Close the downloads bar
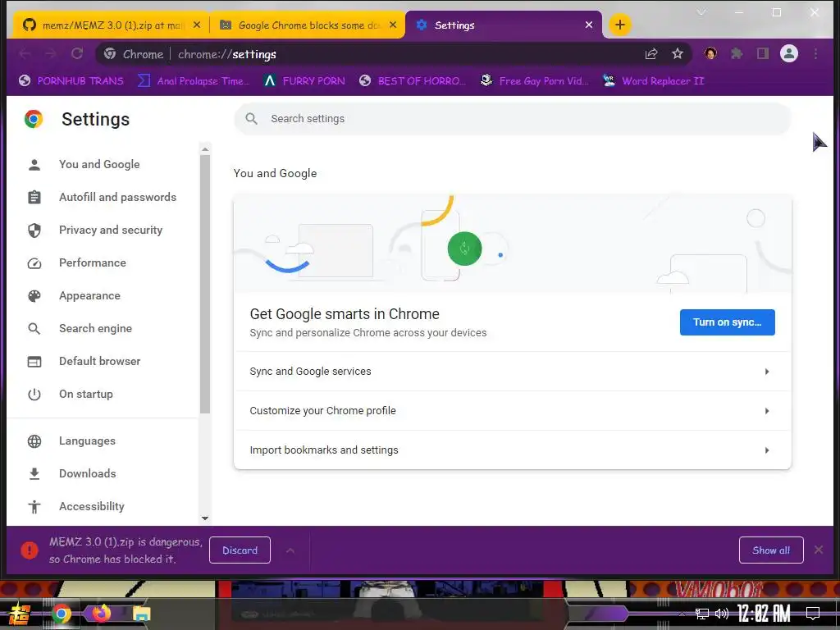Viewport: 840px width, 630px height. pos(819,550)
